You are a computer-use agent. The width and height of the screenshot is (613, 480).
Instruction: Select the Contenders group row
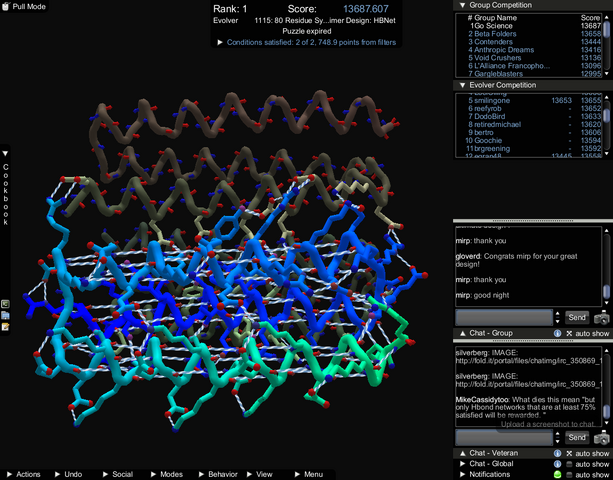529,42
